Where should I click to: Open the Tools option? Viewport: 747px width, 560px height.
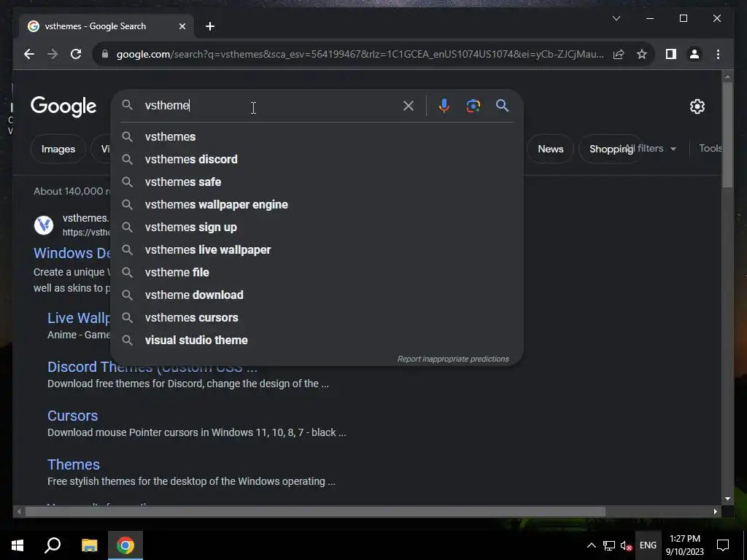point(711,149)
